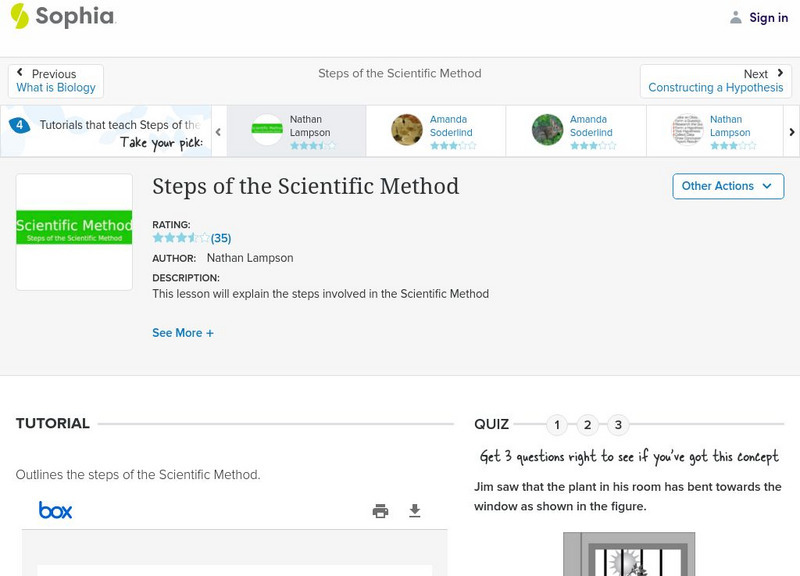
Task: Select quiz question 3
Action: (x=618, y=425)
